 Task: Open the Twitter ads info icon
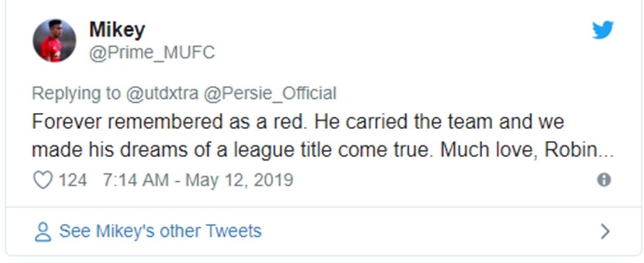click(x=604, y=179)
